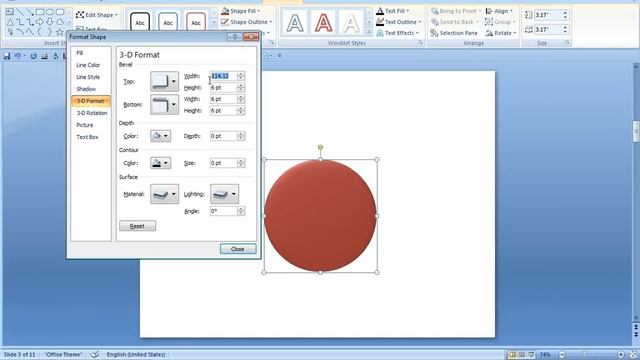
Task: Apply the red WordArt A style
Action: pyautogui.click(x=323, y=23)
